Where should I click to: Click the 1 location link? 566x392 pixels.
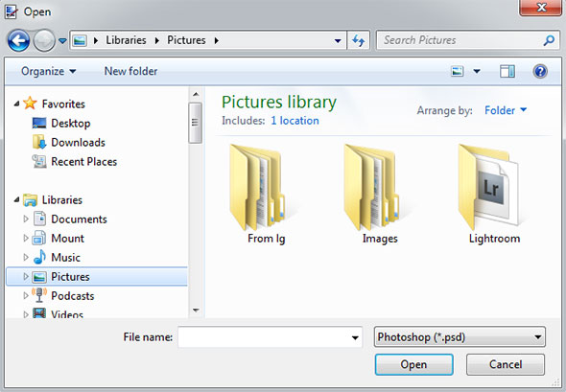click(x=295, y=121)
